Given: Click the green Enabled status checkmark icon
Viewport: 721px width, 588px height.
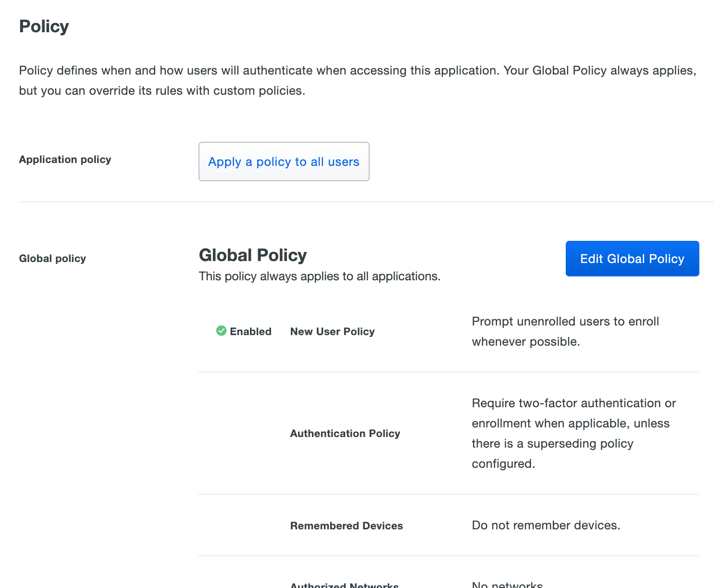Looking at the screenshot, I should click(x=221, y=331).
